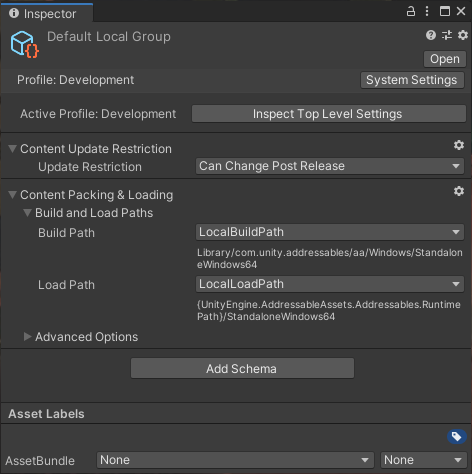
Task: Click the blue asset label tag icon
Action: [457, 436]
